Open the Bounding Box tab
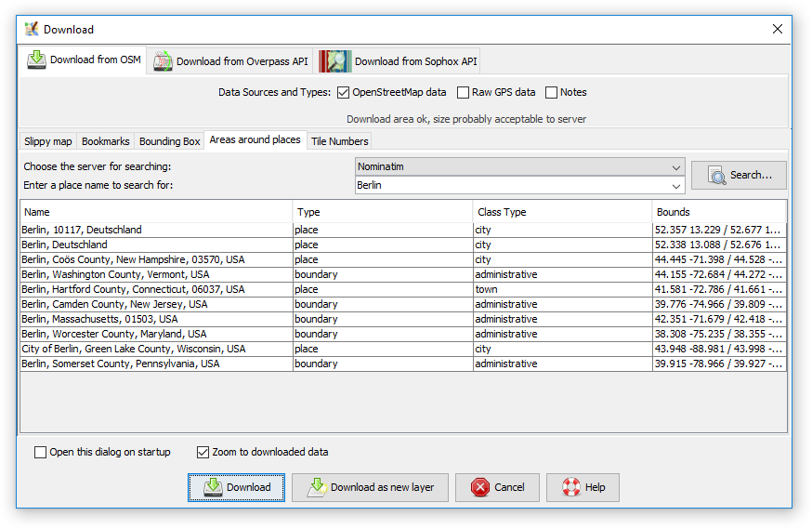The image size is (812, 529). [x=169, y=141]
